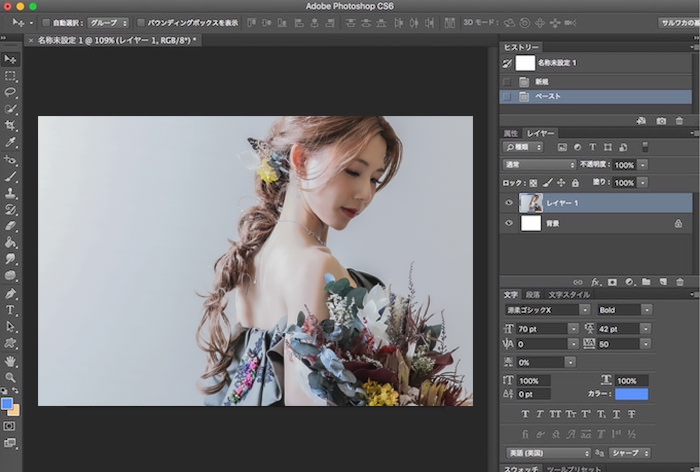Select the Paste history state
Image resolution: width=700 pixels, height=472 pixels.
click(596, 96)
